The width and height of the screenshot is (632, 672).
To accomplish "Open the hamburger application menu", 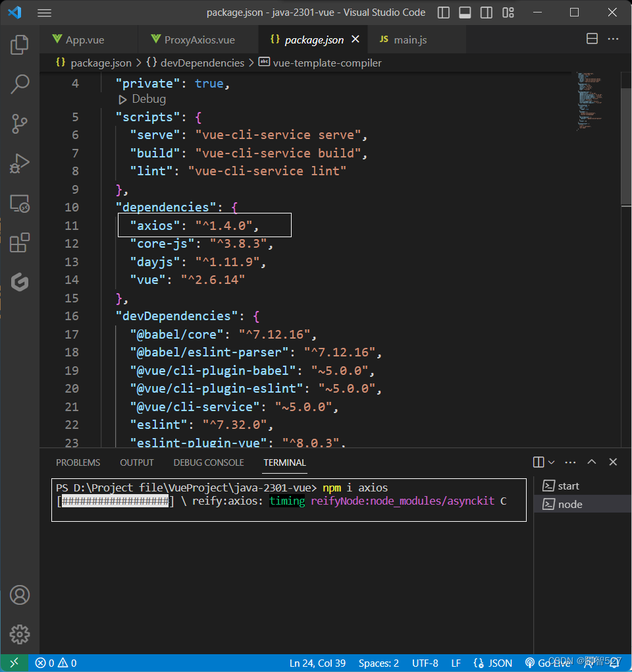I will point(44,13).
